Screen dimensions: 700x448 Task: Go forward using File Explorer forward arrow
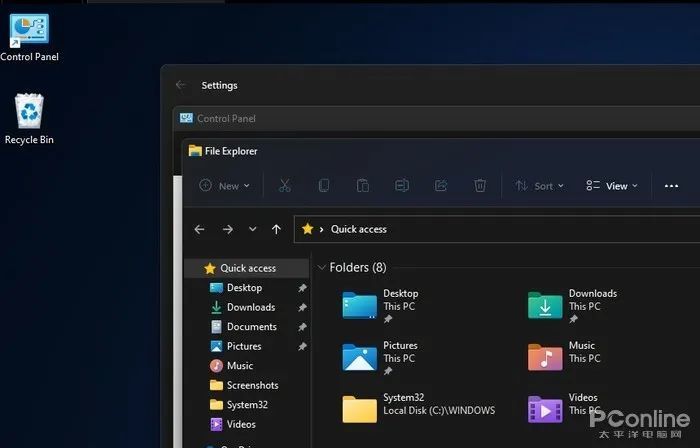[x=228, y=229]
